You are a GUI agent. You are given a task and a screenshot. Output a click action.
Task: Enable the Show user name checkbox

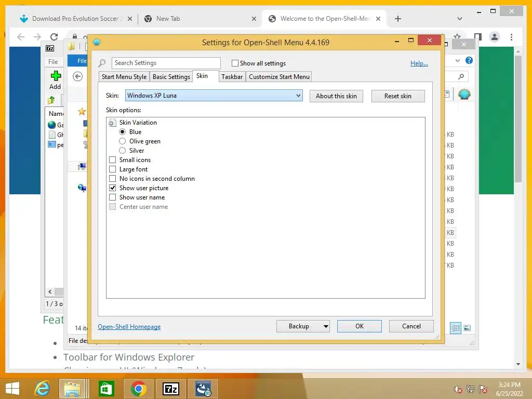(x=113, y=197)
